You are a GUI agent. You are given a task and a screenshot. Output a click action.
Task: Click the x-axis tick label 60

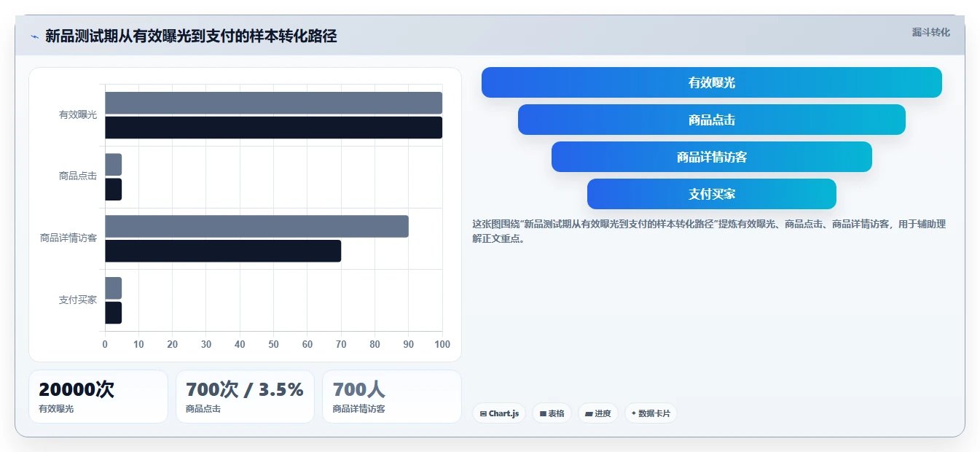click(307, 344)
